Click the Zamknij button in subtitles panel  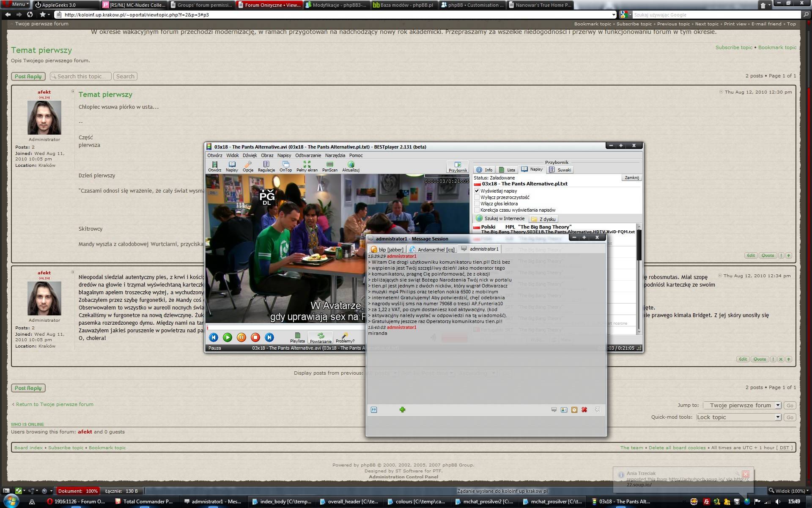coord(632,178)
